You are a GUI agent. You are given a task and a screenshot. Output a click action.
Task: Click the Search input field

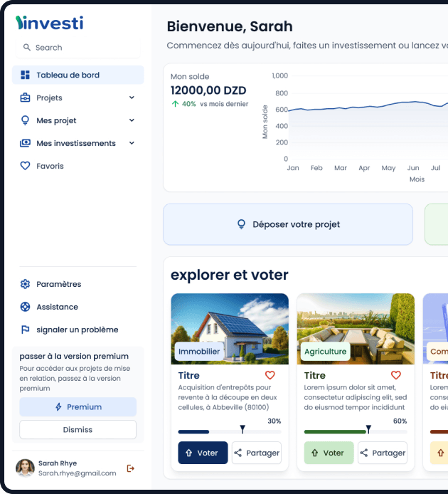pyautogui.click(x=78, y=48)
